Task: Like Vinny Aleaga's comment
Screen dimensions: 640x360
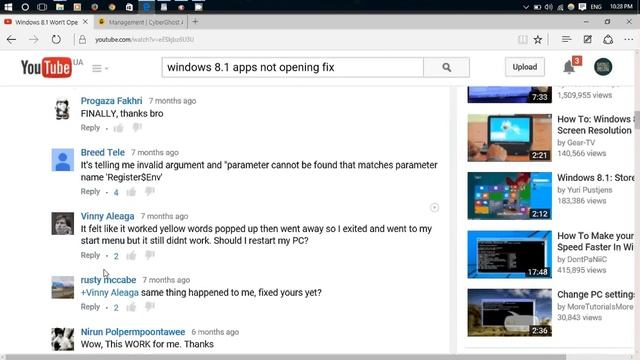Action: (x=131, y=256)
